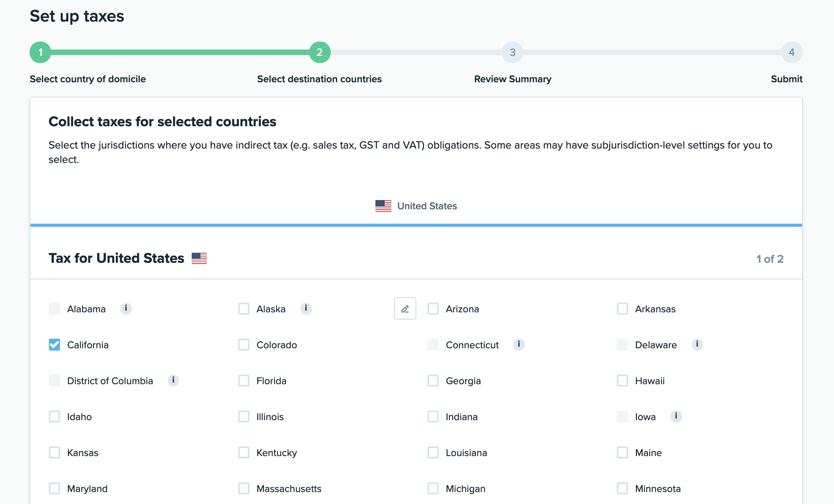Image resolution: width=834 pixels, height=504 pixels.
Task: Click the 1 of 2 page indicator
Action: click(770, 259)
